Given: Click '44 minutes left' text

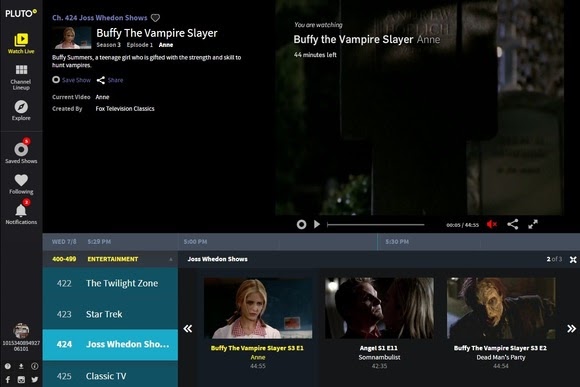Looking at the screenshot, I should point(315,55).
